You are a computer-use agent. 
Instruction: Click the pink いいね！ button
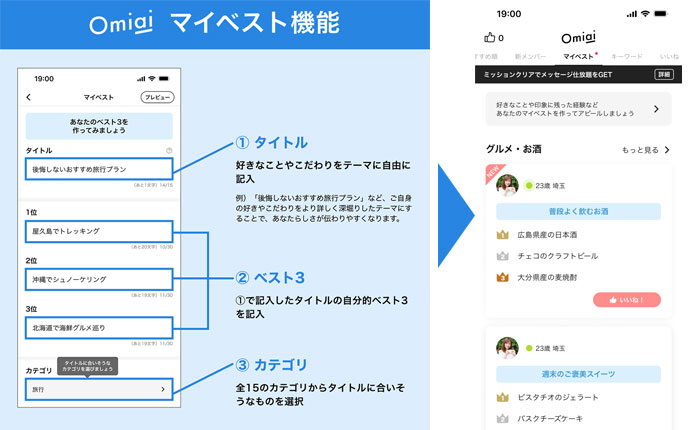(x=627, y=300)
